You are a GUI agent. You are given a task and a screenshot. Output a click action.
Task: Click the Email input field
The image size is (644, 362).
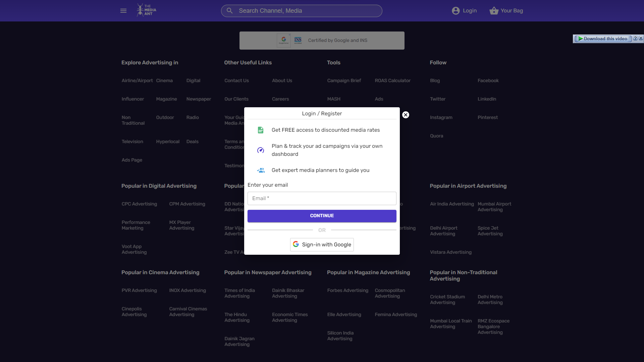point(322,198)
